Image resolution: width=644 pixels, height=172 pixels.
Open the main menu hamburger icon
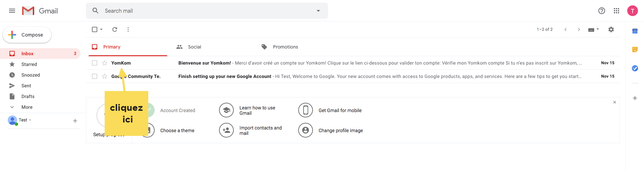pos(12,11)
